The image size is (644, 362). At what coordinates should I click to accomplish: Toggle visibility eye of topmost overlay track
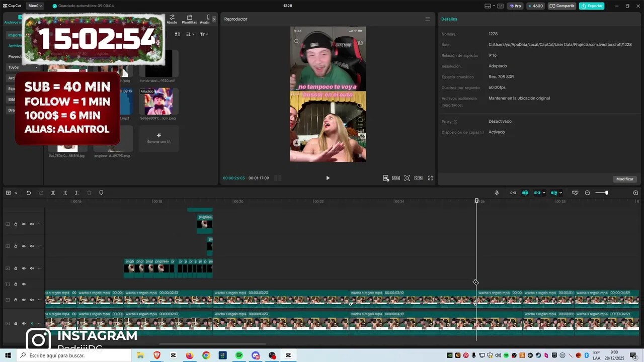tap(24, 224)
